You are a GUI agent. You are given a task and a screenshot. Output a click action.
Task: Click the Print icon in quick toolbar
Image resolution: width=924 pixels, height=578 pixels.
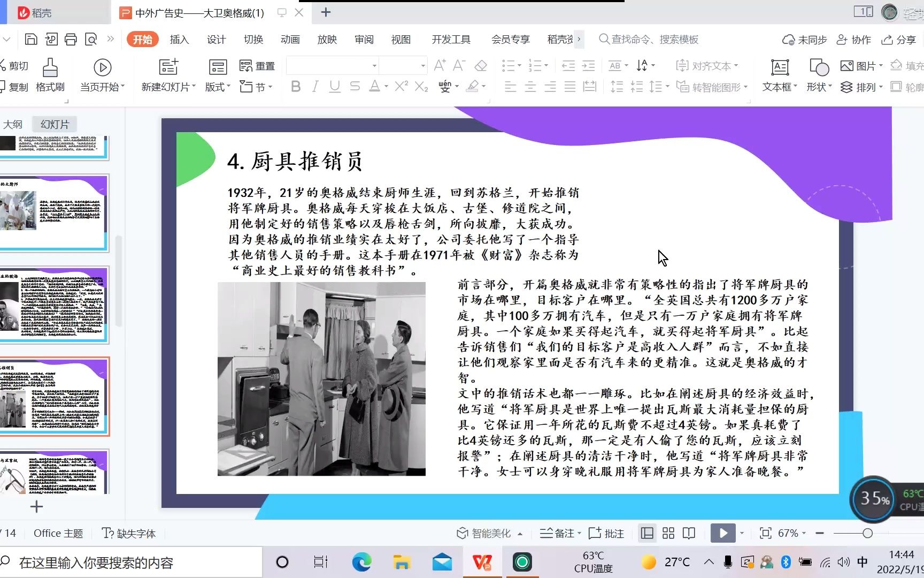[x=71, y=39]
